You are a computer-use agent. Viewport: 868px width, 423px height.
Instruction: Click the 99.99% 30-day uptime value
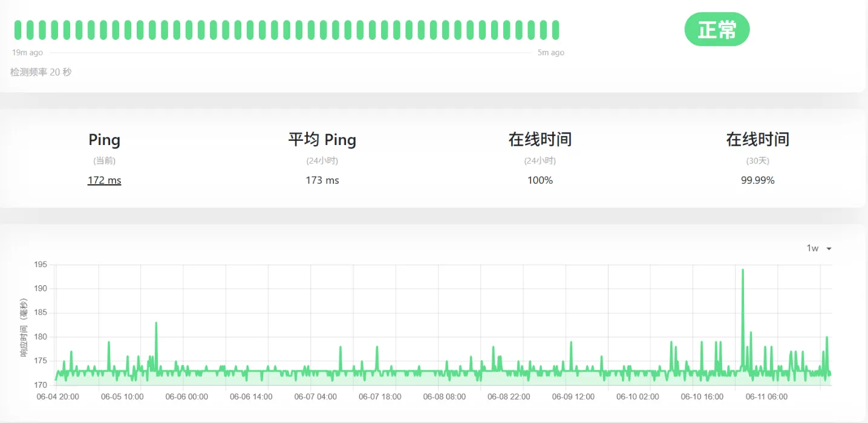[x=758, y=180]
